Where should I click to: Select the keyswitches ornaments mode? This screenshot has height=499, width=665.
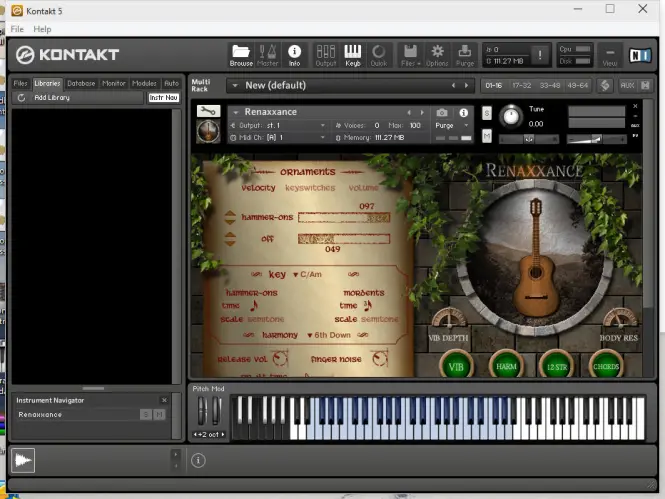click(310, 187)
